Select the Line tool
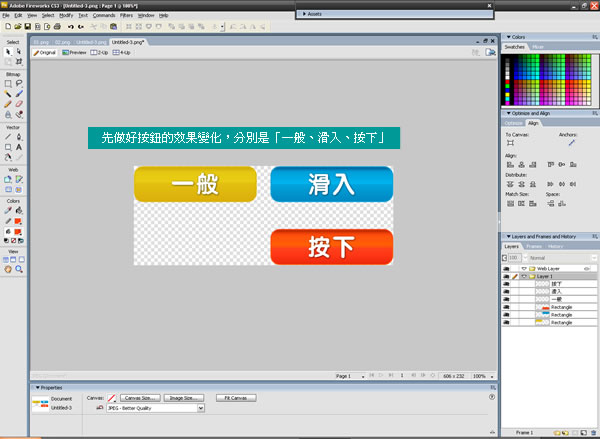The height and width of the screenshot is (439, 600). (8, 137)
